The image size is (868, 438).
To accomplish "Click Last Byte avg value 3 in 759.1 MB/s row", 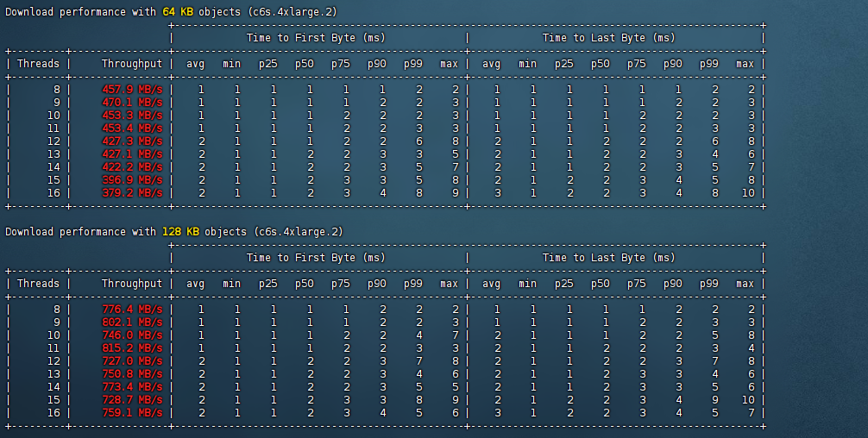I will [497, 412].
